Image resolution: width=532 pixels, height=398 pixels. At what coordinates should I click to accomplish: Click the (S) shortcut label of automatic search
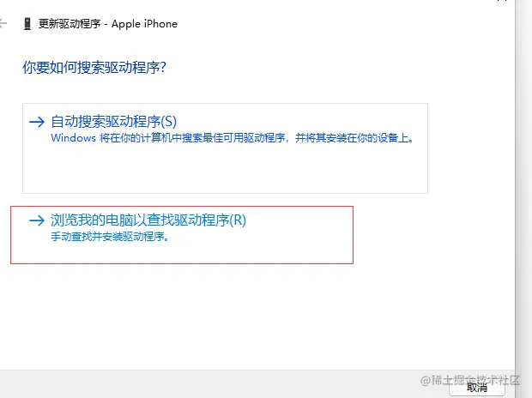coord(169,122)
